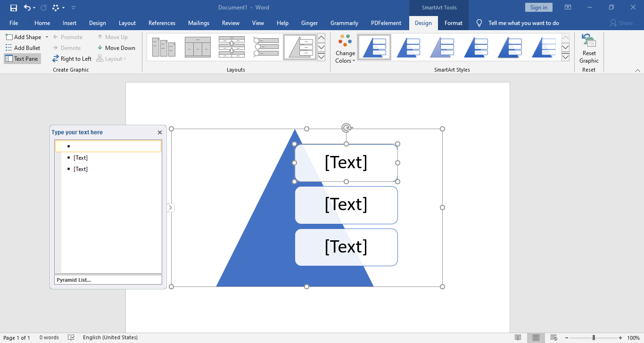The height and width of the screenshot is (343, 644).
Task: Select the Demote command
Action: click(68, 48)
